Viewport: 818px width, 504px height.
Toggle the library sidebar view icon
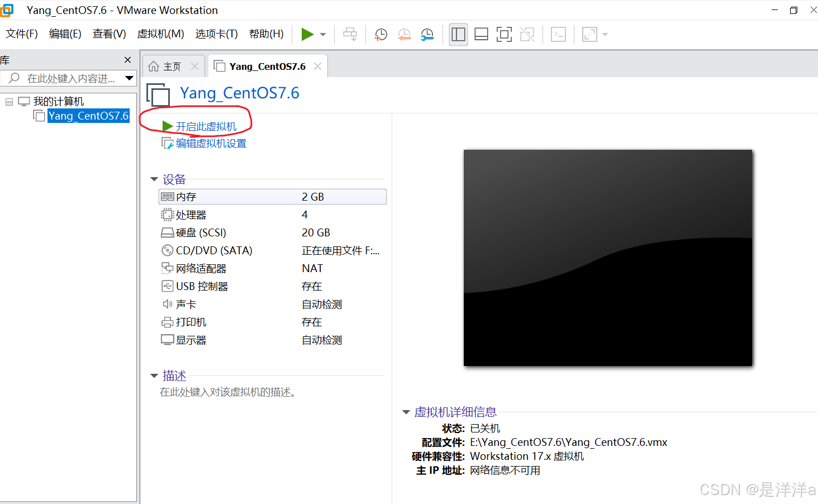point(458,35)
